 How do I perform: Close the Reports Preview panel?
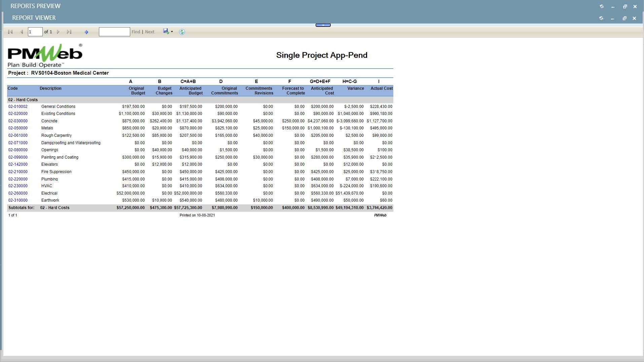click(635, 6)
